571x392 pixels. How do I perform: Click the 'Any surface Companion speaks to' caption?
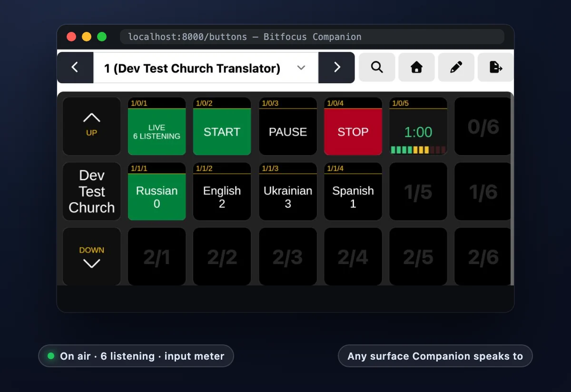coord(435,356)
